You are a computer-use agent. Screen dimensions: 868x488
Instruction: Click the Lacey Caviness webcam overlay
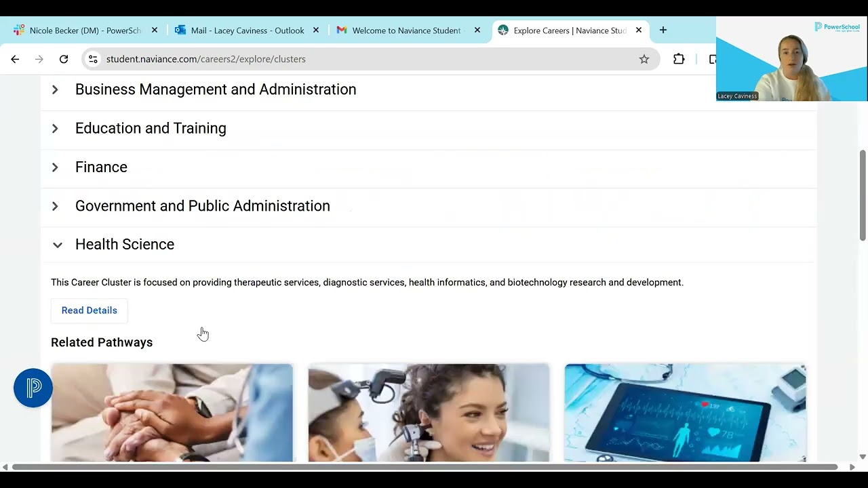pyautogui.click(x=792, y=59)
